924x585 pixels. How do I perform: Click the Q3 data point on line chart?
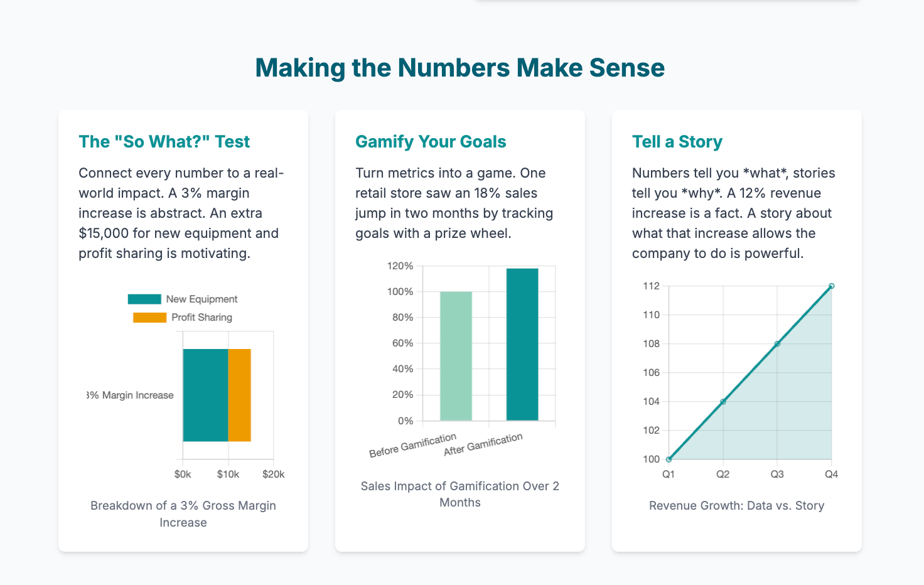coord(777,344)
